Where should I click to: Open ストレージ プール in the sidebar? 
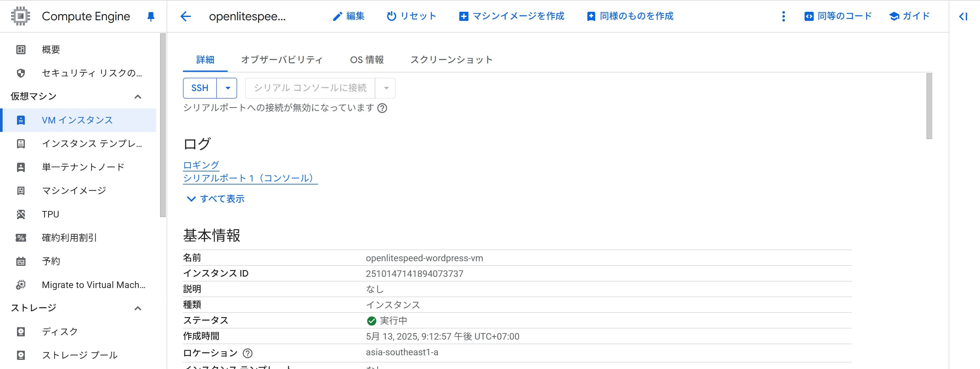[x=79, y=355]
